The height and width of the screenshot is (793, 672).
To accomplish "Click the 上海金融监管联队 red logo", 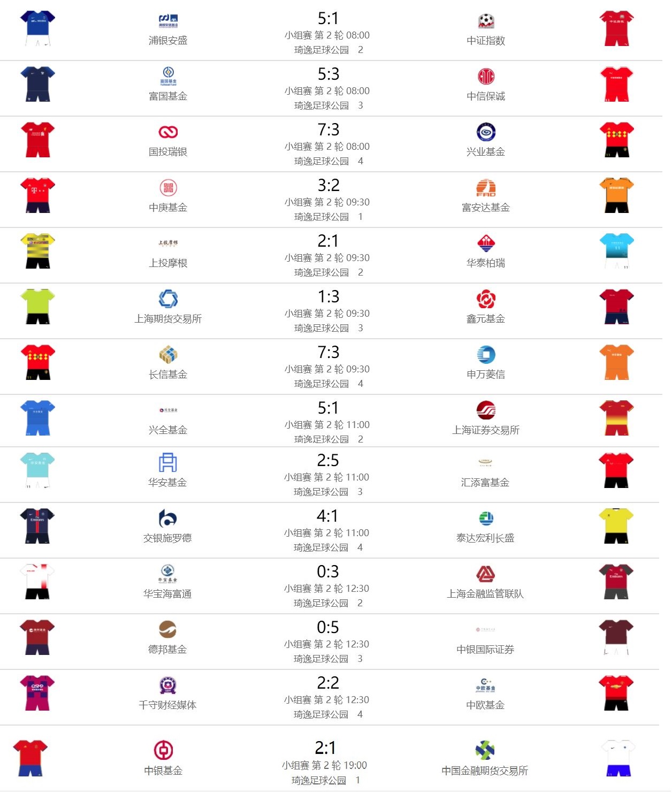I will tap(485, 574).
